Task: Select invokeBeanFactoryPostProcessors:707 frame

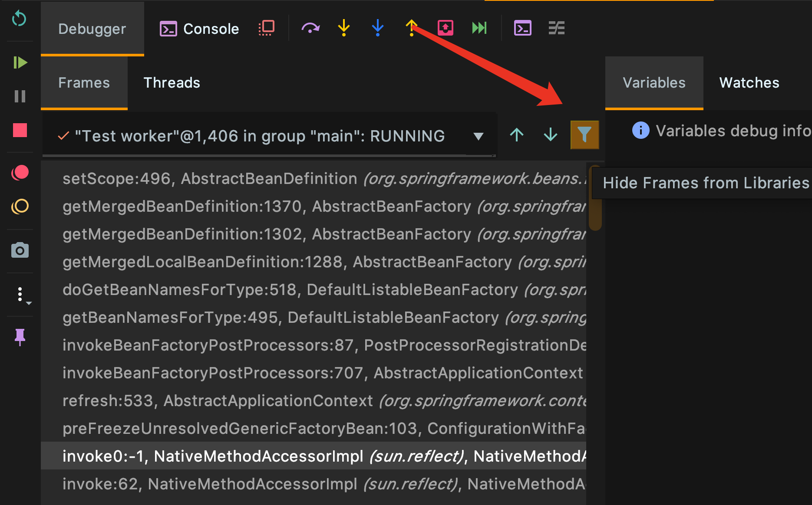Action: [x=314, y=373]
